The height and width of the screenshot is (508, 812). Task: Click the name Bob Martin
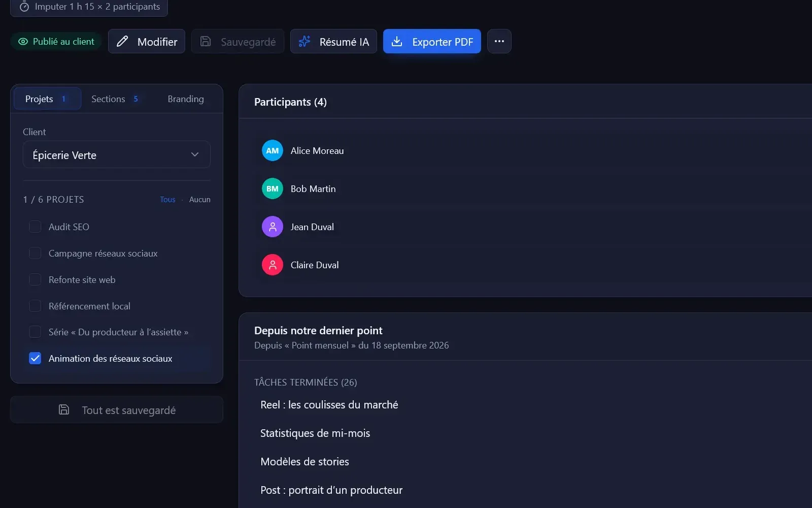pyautogui.click(x=313, y=188)
